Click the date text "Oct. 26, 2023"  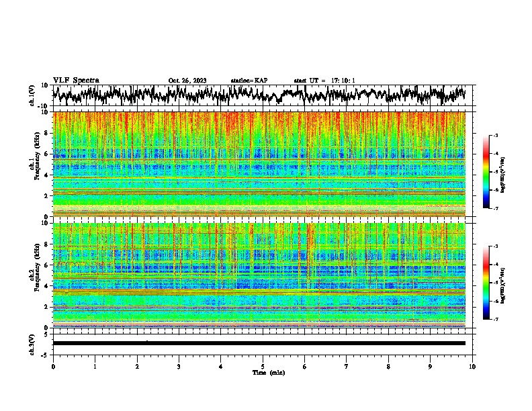pos(187,81)
